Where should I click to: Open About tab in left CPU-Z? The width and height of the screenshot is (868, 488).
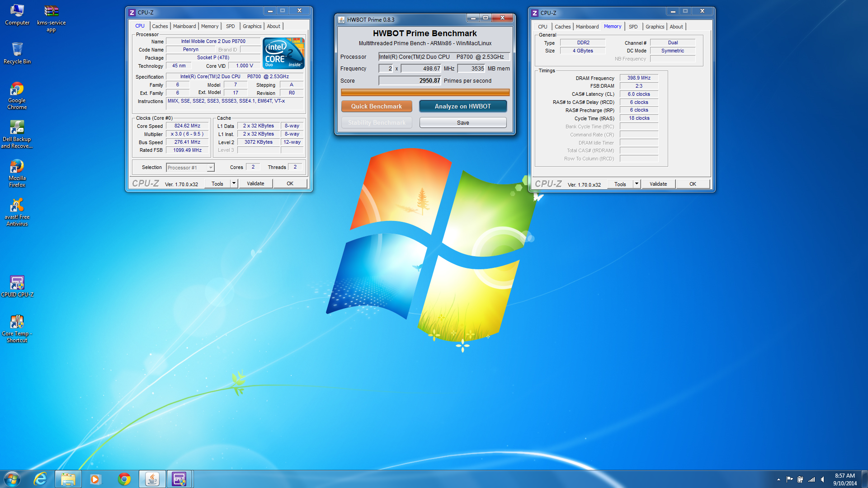(x=274, y=26)
